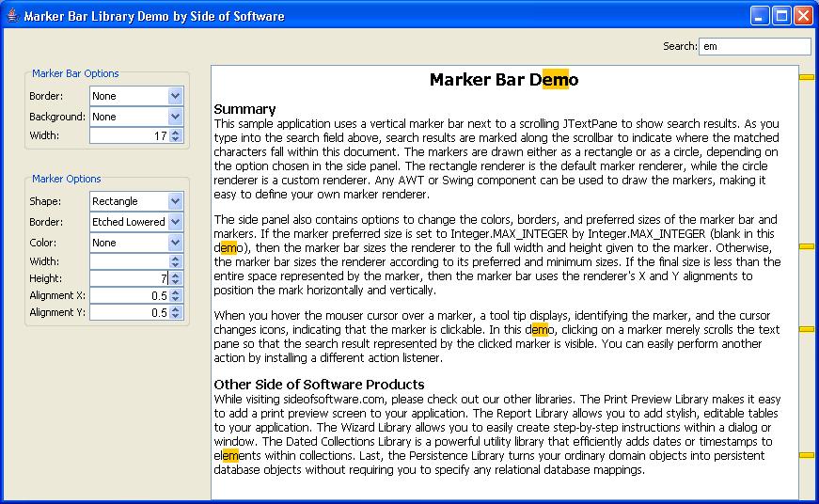
Task: Decrease the marker Height spinner value
Action: pos(176,281)
